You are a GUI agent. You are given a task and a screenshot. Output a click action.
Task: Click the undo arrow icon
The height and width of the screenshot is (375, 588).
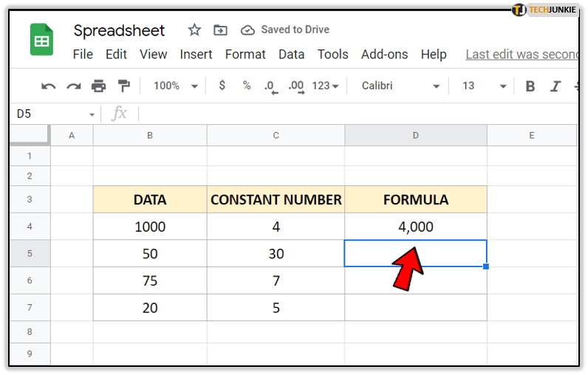[x=49, y=86]
